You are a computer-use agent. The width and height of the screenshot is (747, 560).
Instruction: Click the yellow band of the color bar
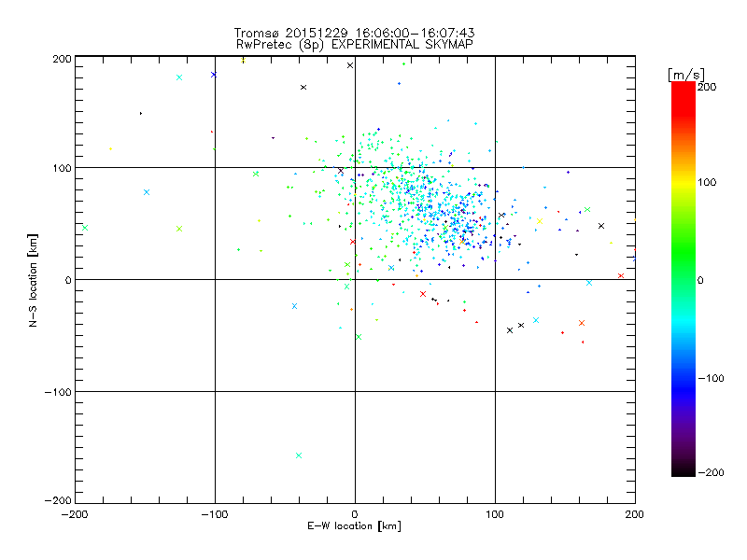click(x=684, y=182)
